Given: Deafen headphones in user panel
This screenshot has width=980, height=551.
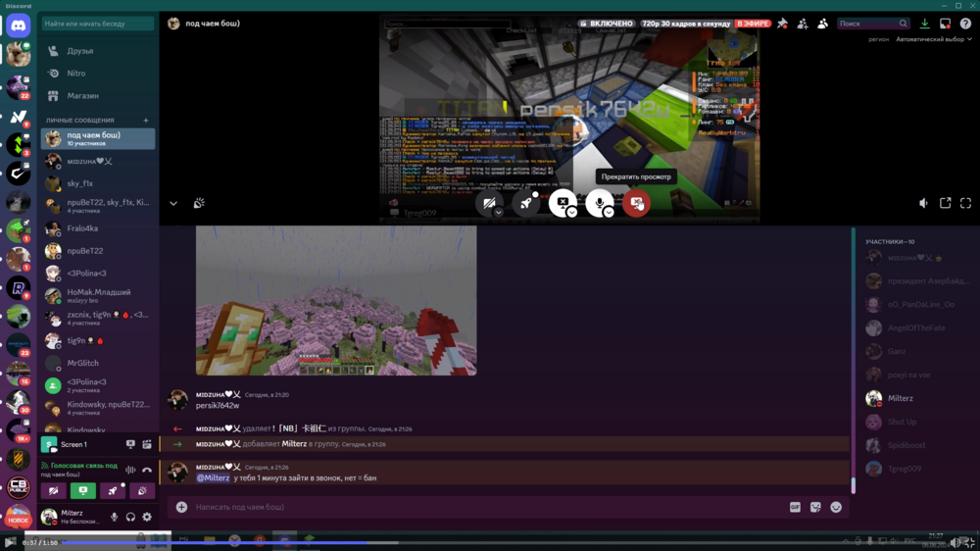Looking at the screenshot, I should (x=130, y=518).
